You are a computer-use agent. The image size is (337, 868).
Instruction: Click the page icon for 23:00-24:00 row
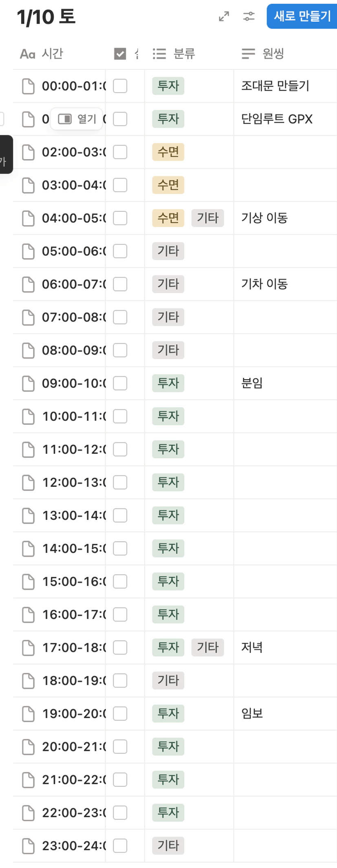(28, 846)
